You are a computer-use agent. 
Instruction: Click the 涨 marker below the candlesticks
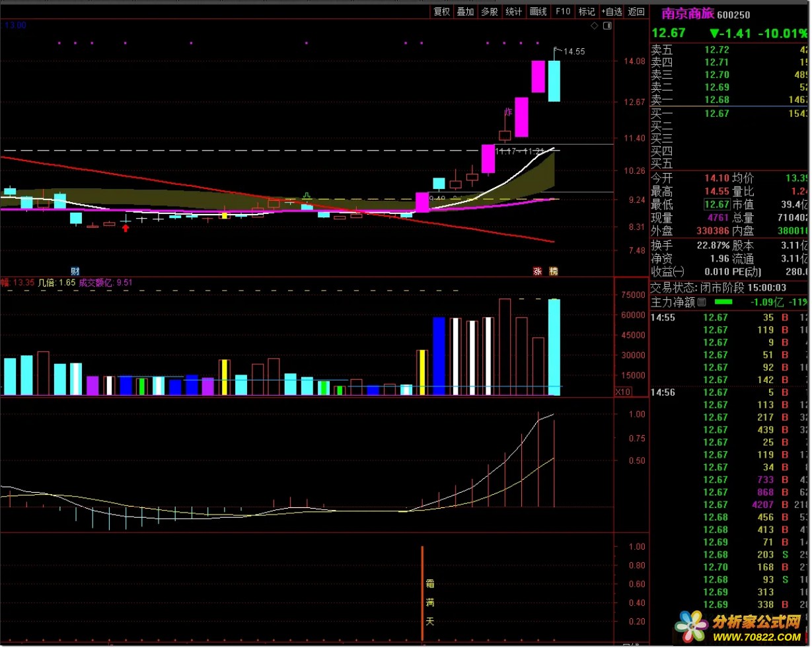pos(537,271)
